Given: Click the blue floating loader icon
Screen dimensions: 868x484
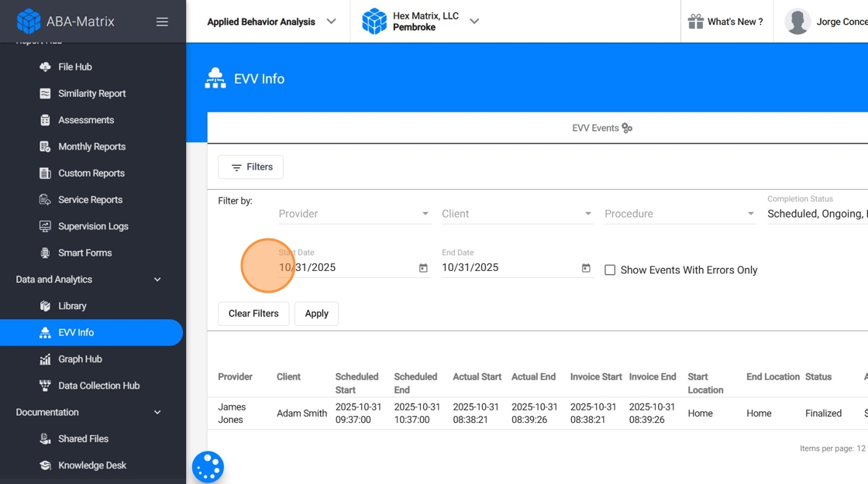Looking at the screenshot, I should point(208,467).
